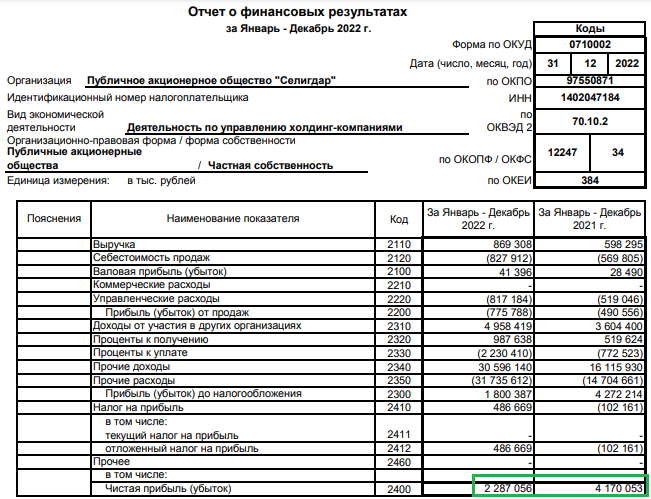This screenshot has height=499, width=651.
Task: Select 'Прочие расходы' row label
Action: (x=134, y=380)
